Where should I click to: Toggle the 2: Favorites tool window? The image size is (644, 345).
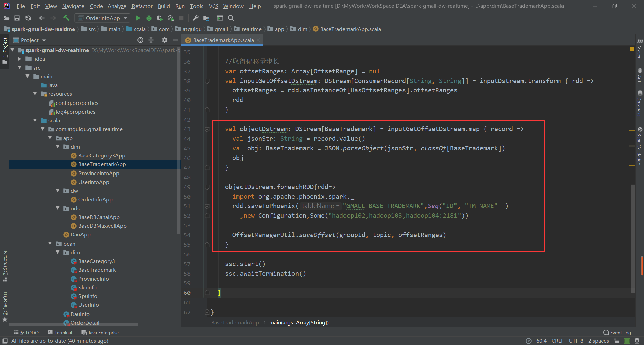pyautogui.click(x=5, y=306)
